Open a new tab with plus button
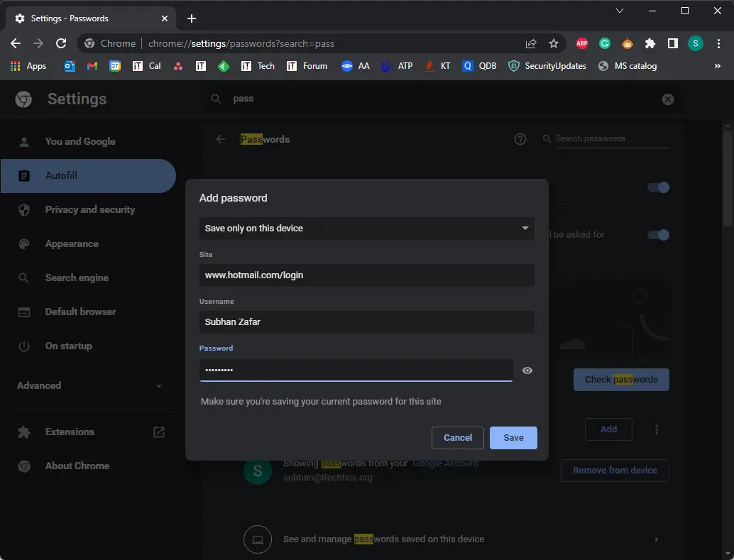Screen dimensions: 734x560 point(192,18)
